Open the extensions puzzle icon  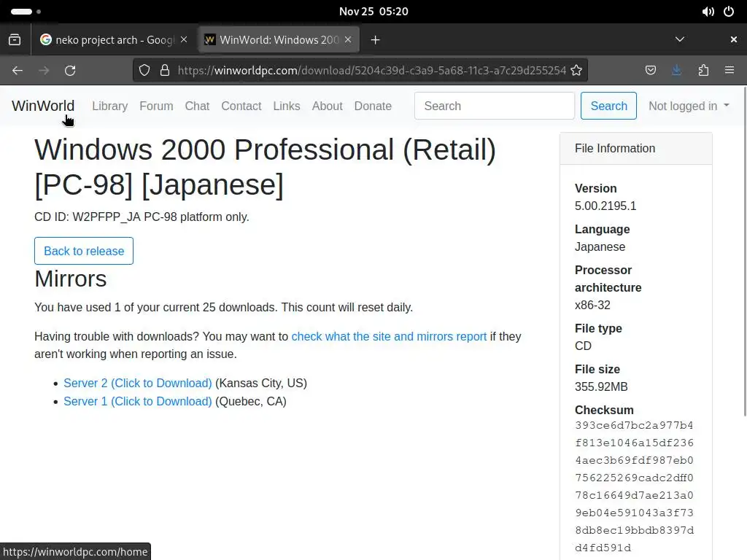[x=703, y=71]
